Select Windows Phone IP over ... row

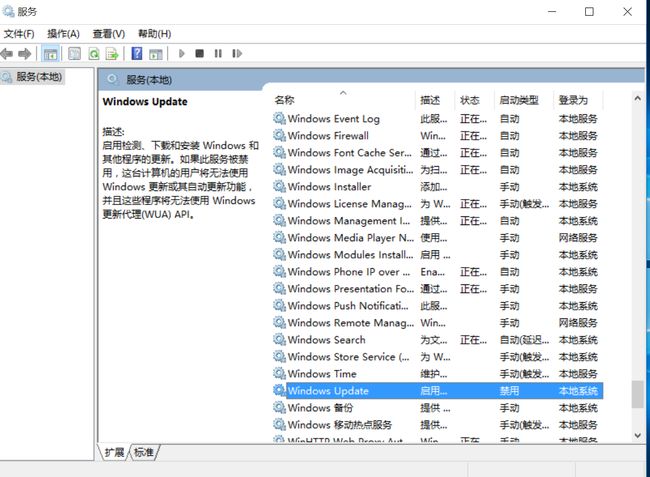pyautogui.click(x=438, y=271)
